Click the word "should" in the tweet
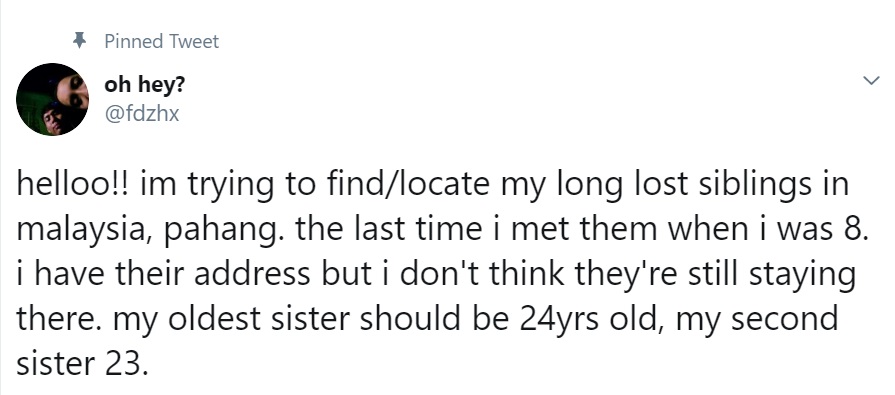The image size is (895, 395). pyautogui.click(x=410, y=319)
